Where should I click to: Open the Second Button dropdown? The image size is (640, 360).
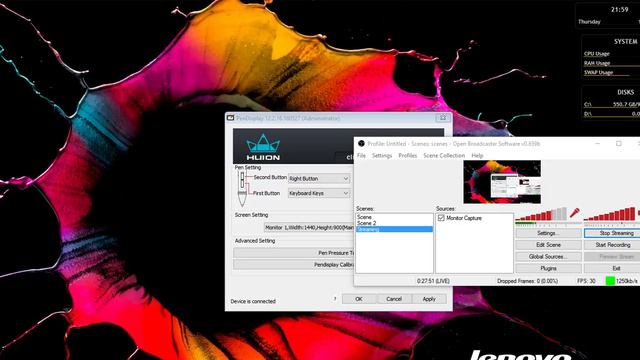click(x=319, y=178)
